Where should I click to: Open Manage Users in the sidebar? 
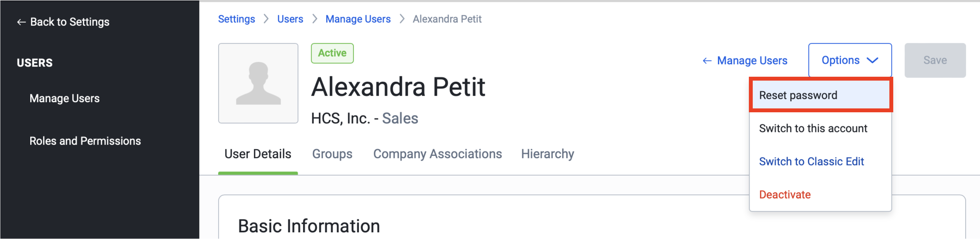(64, 98)
